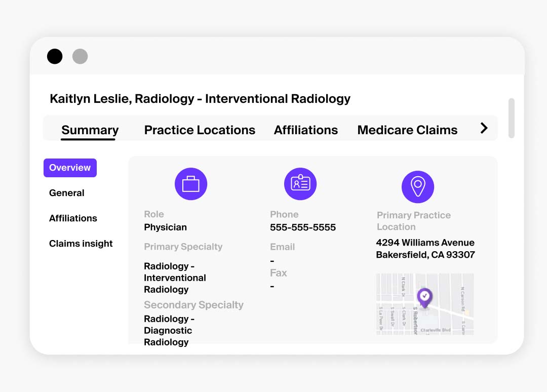Click the phone number 555-555-5555
Image resolution: width=547 pixels, height=392 pixels.
tap(302, 227)
